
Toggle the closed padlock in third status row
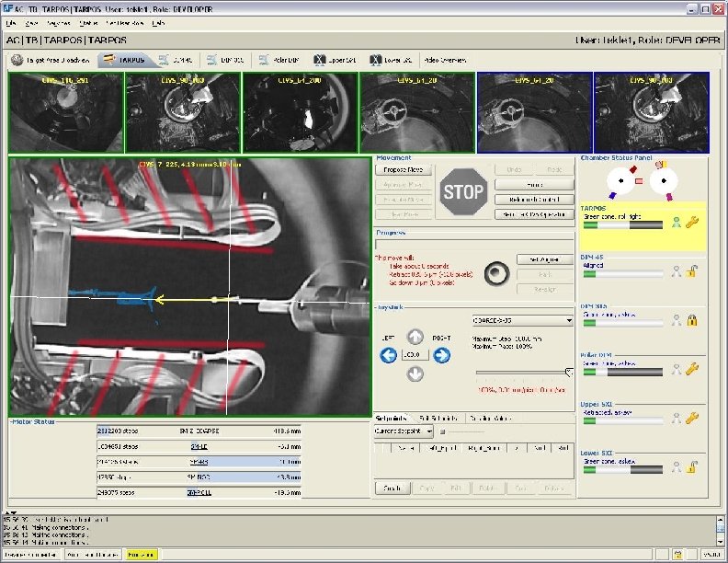point(692,320)
